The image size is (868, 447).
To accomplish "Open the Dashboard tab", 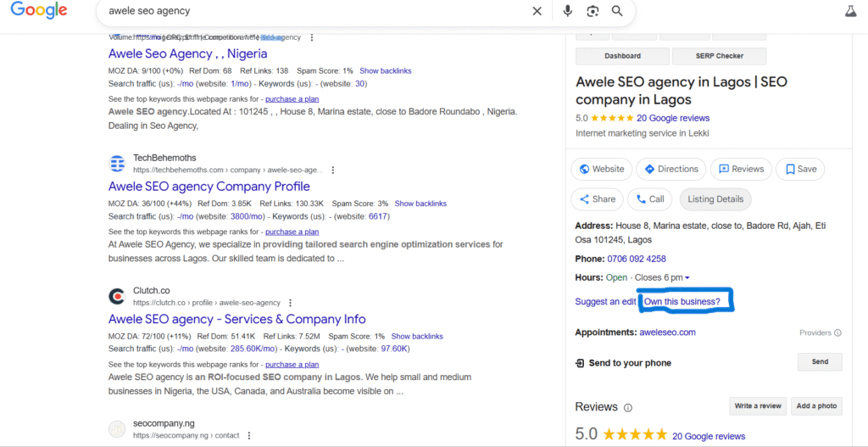I will (622, 56).
